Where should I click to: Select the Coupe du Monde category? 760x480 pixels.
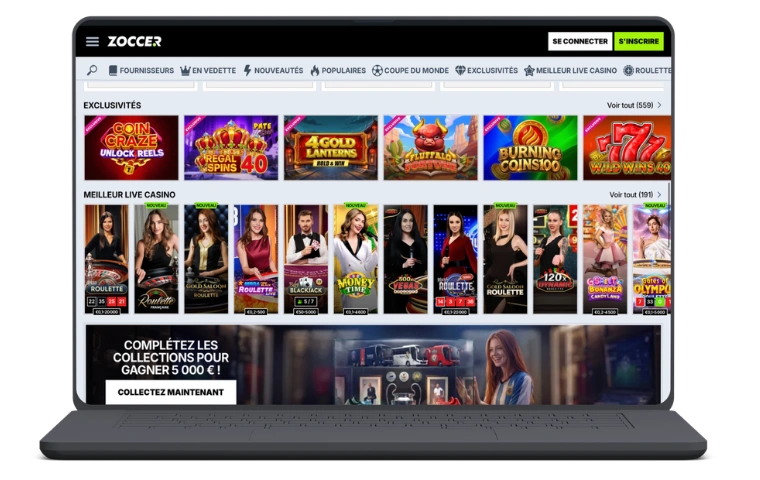point(411,70)
